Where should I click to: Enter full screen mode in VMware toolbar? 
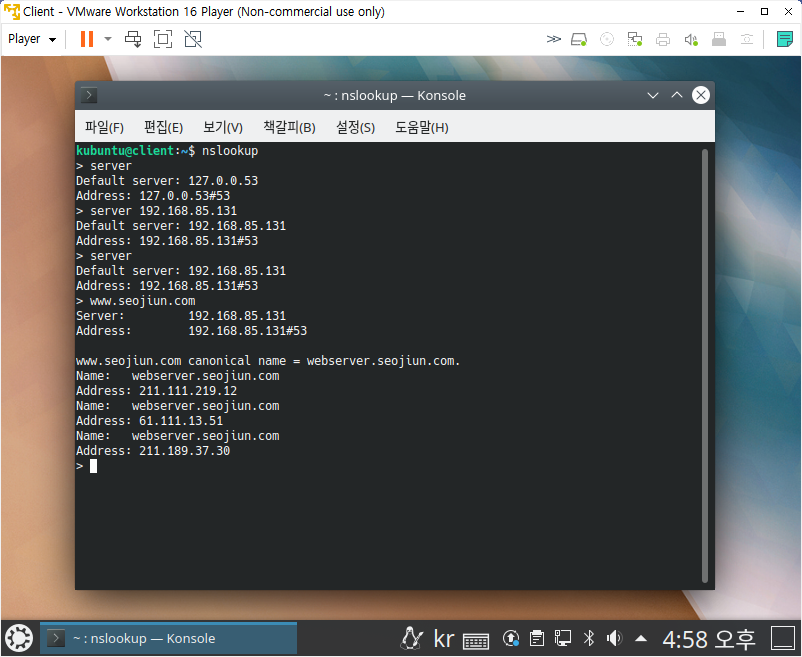coord(163,39)
